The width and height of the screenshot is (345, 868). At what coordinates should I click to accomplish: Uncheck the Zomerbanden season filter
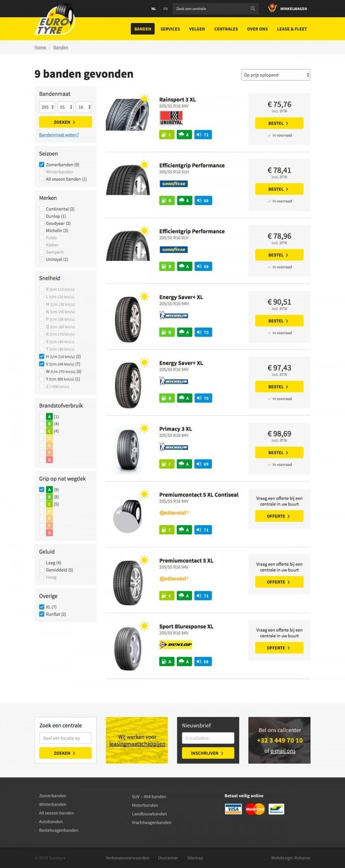[x=41, y=164]
